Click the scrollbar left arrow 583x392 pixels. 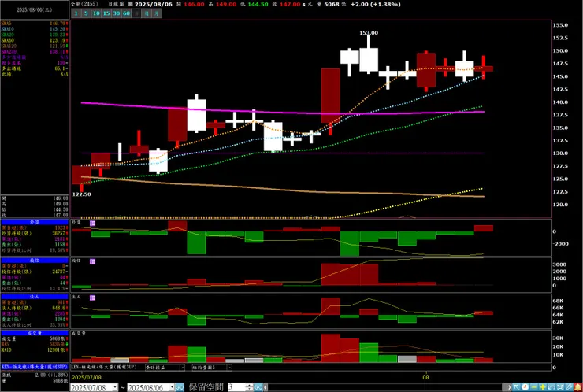(266, 387)
